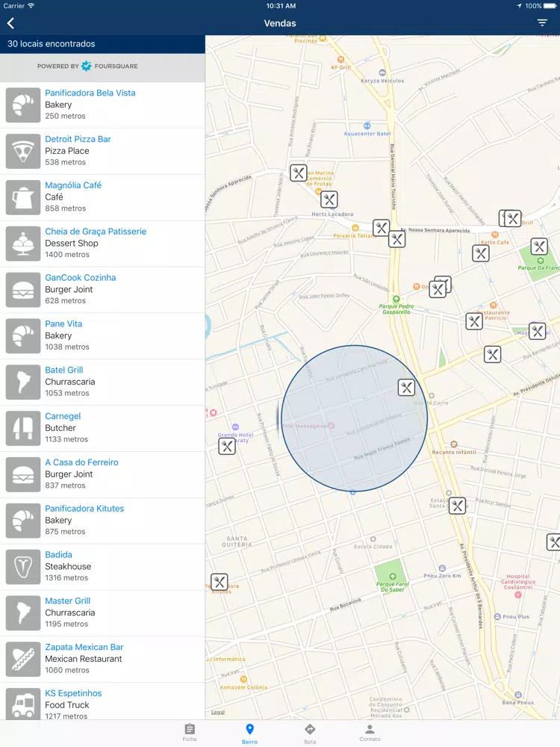Viewport: 560px width, 747px height.
Task: Tap the Badida steakhouse icon
Action: click(x=23, y=567)
